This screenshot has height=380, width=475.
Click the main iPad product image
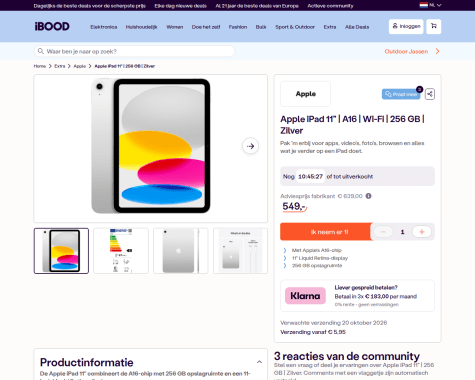[x=151, y=147]
